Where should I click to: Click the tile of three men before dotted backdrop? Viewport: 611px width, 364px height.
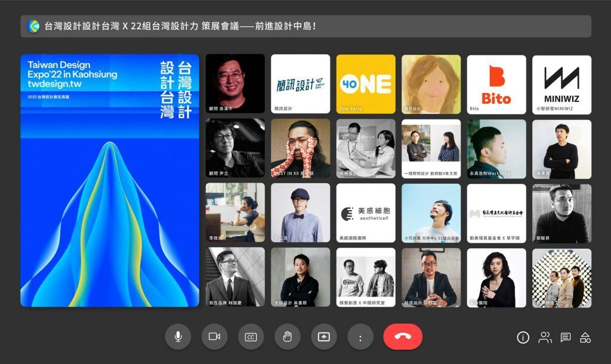coord(562,278)
